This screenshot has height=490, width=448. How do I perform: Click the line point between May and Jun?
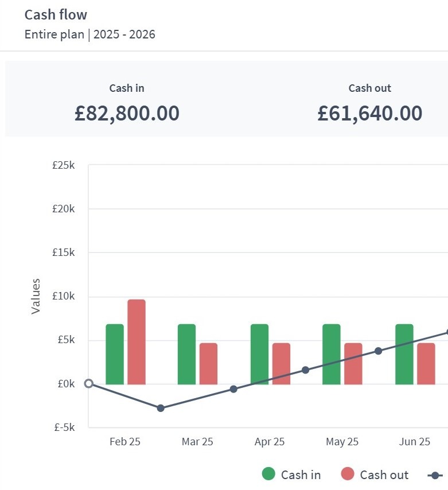click(378, 351)
